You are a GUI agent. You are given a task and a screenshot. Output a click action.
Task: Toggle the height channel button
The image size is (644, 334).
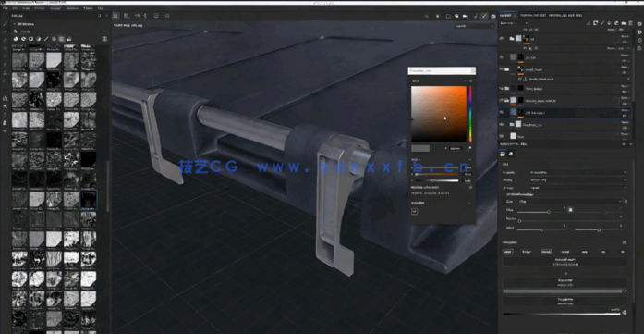click(x=527, y=252)
